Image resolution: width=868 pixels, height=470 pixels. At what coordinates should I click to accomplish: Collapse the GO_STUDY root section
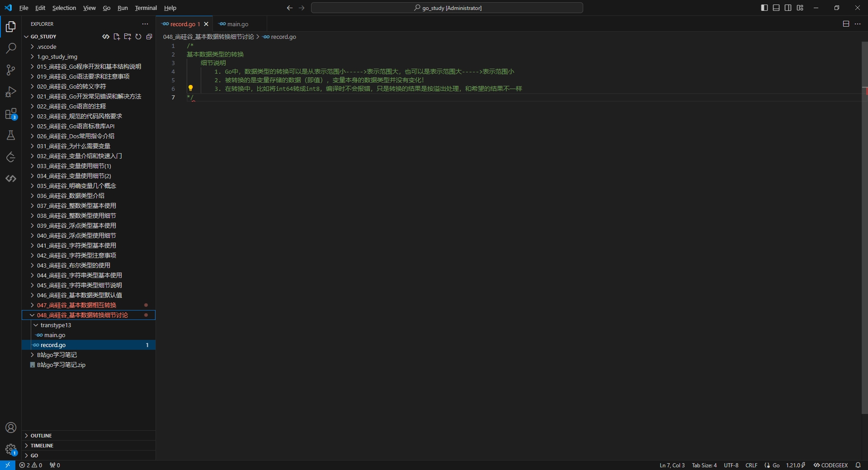[x=43, y=37]
